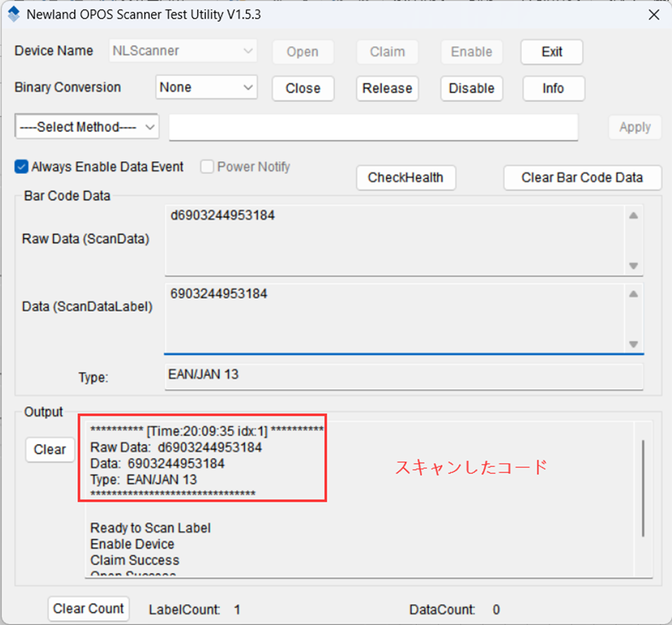Click the 'Ready to Scan Label' log line
Screen dimensions: 672x625
click(x=151, y=528)
